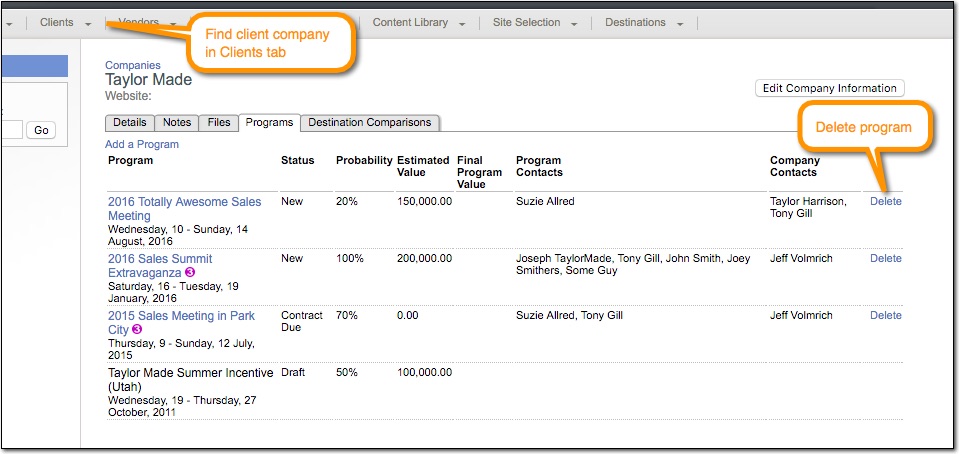Switch to the Details tab
This screenshot has width=959, height=454.
pyautogui.click(x=130, y=122)
